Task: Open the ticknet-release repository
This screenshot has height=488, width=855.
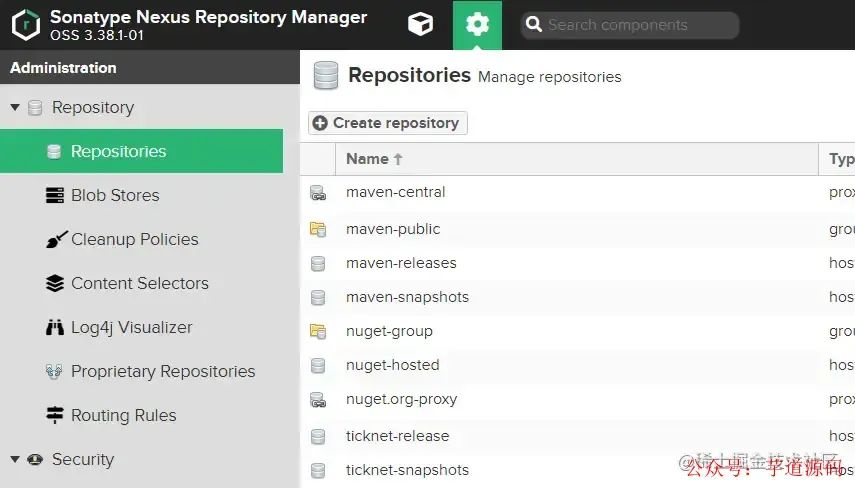Action: (398, 436)
